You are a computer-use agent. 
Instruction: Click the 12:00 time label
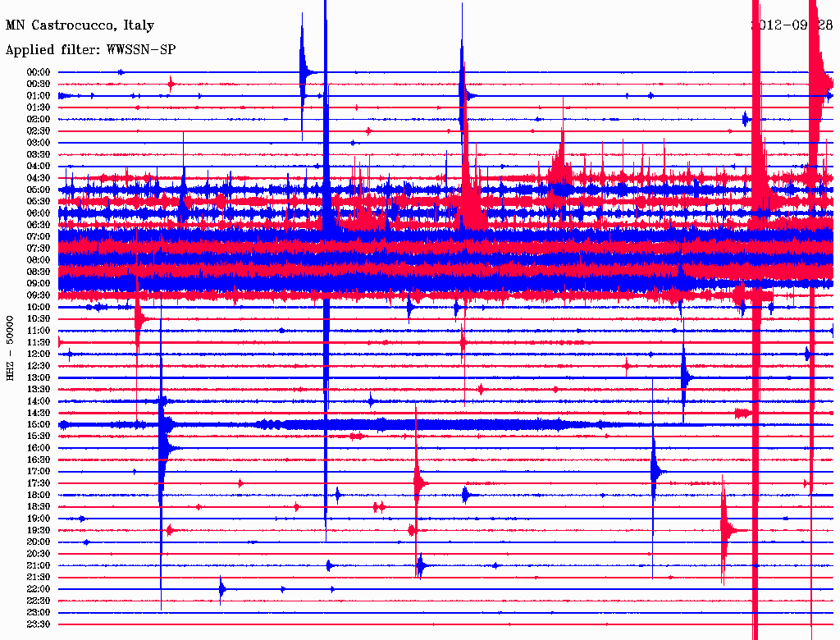coord(39,354)
